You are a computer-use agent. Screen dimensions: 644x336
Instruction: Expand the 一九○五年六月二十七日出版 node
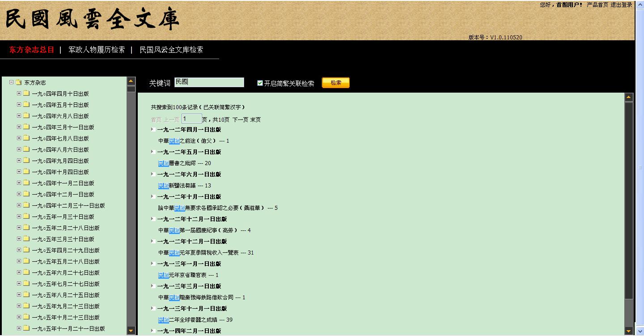coord(19,272)
